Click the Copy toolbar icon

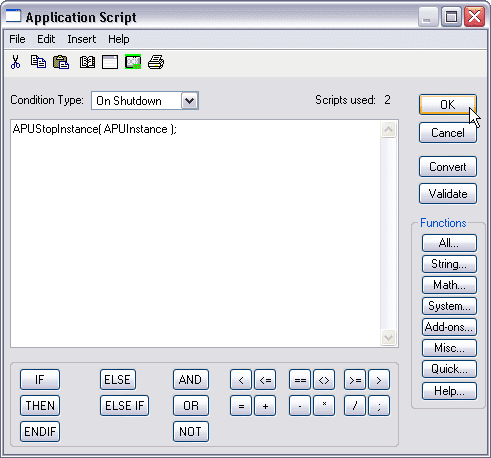tap(38, 62)
